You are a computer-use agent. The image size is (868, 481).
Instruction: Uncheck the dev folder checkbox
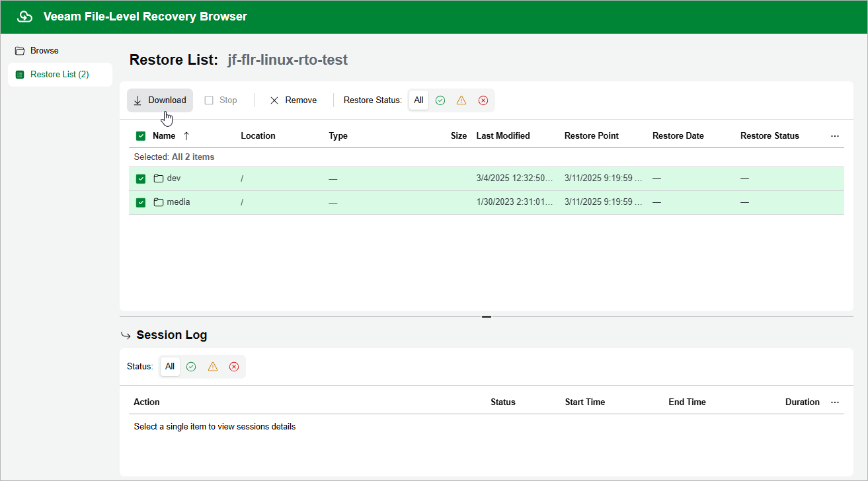(141, 178)
